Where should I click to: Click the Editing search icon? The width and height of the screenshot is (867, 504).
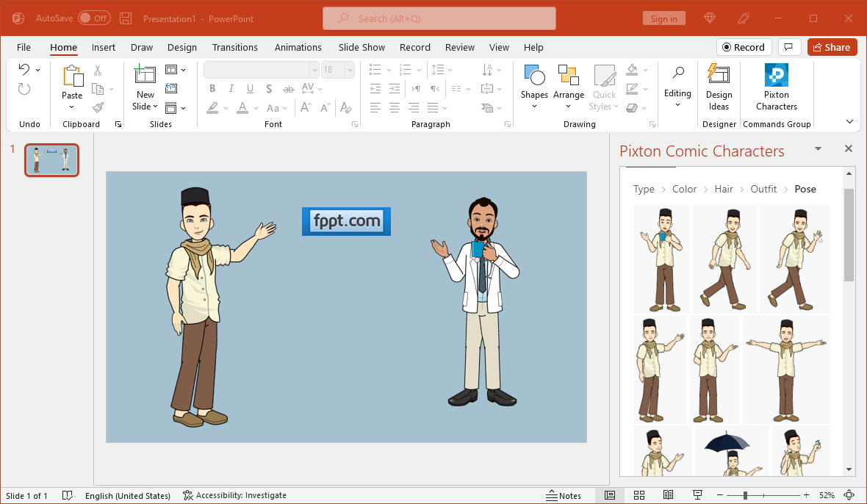tap(678, 73)
